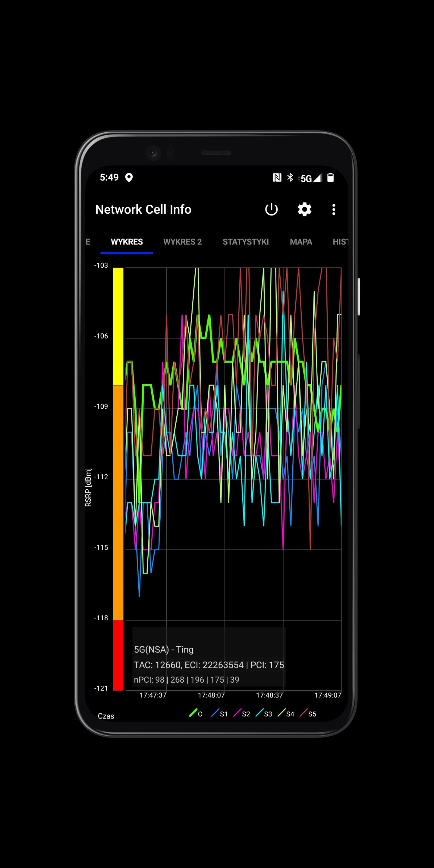Tap the 5G signal indicator
The image size is (434, 868).
[310, 178]
